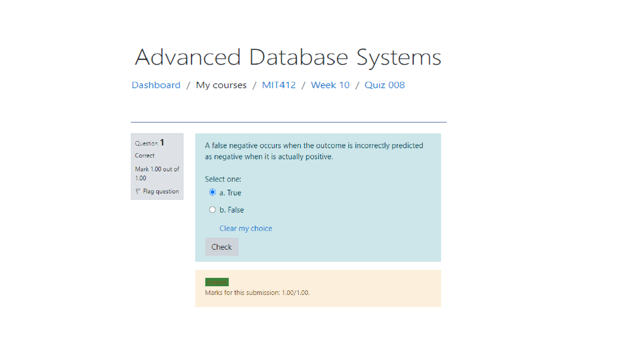Click the My courses breadcrumb item
Image resolution: width=644 pixels, height=362 pixels.
(221, 85)
